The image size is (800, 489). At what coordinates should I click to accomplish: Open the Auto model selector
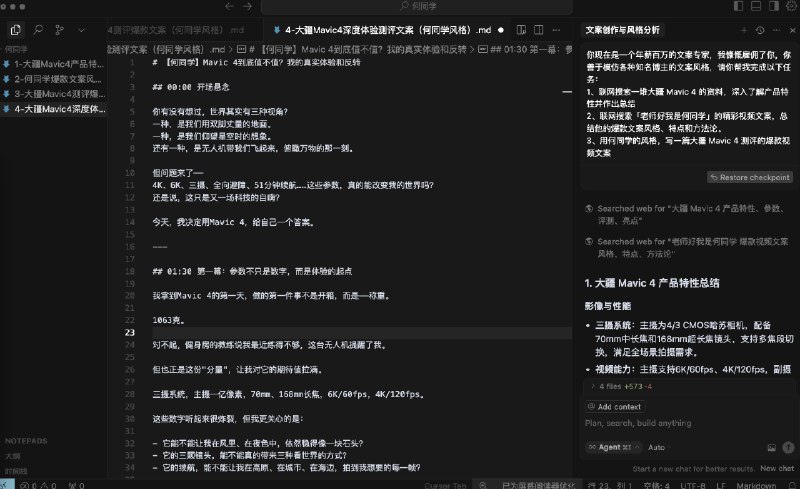[657, 446]
